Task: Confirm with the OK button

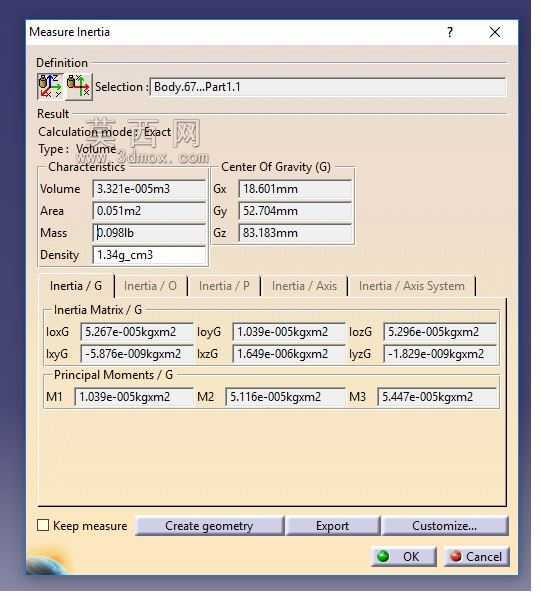Action: [x=404, y=556]
